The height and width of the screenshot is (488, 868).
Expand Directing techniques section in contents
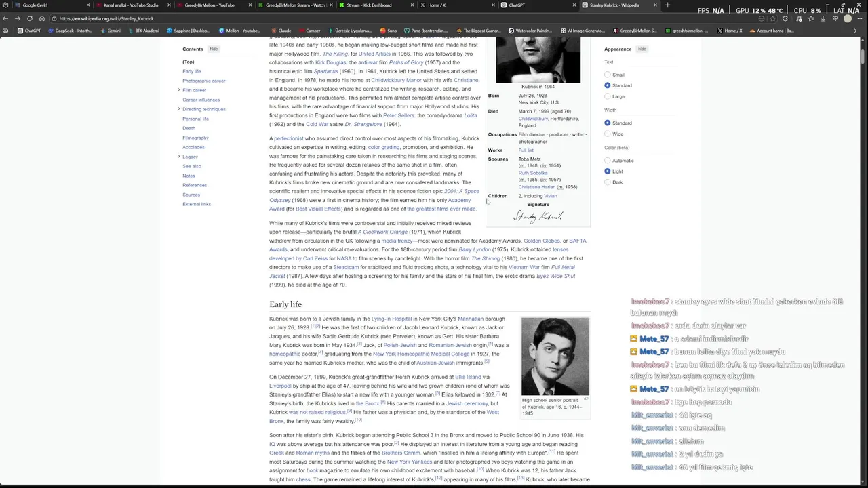(178, 109)
